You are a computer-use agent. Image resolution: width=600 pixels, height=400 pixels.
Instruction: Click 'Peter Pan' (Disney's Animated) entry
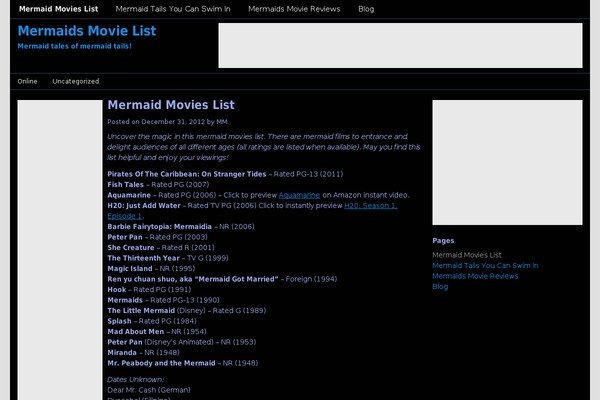(x=182, y=342)
